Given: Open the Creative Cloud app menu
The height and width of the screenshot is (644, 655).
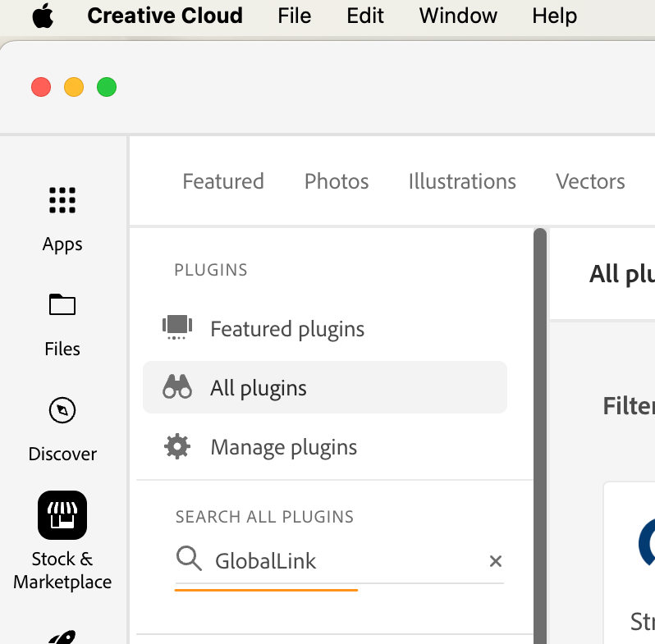Looking at the screenshot, I should point(165,16).
